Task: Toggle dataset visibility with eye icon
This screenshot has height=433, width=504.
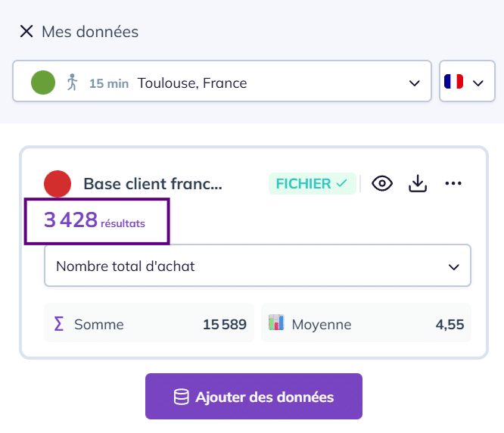Action: (x=382, y=183)
